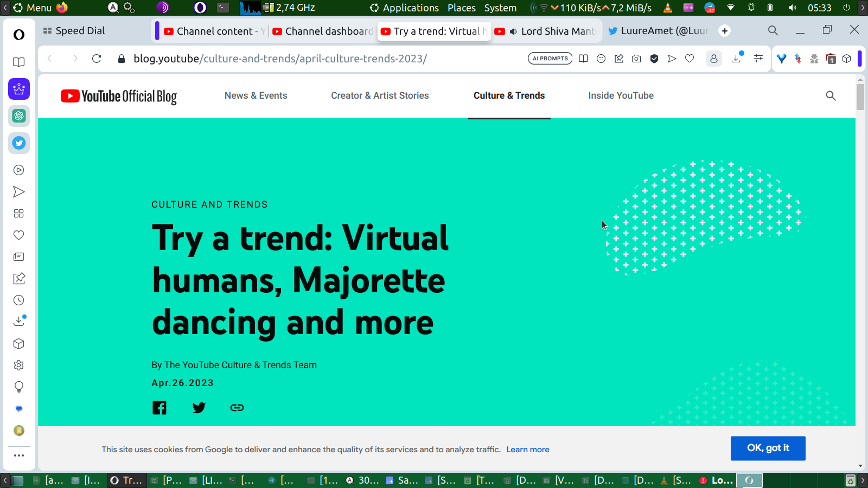
Task: Switch to the Channel dashboard tab
Action: (323, 31)
